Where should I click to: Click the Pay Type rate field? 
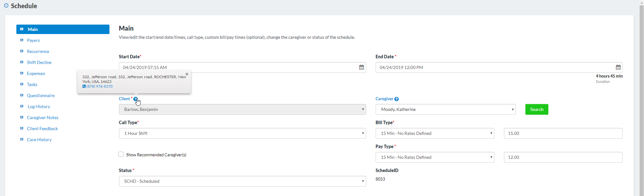pyautogui.click(x=563, y=157)
